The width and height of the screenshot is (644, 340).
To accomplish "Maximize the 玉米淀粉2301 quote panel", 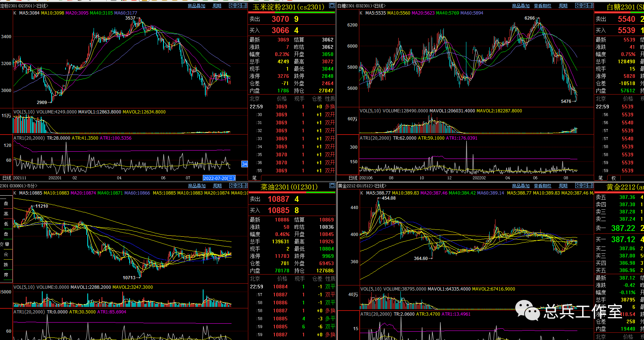I will (x=332, y=5).
